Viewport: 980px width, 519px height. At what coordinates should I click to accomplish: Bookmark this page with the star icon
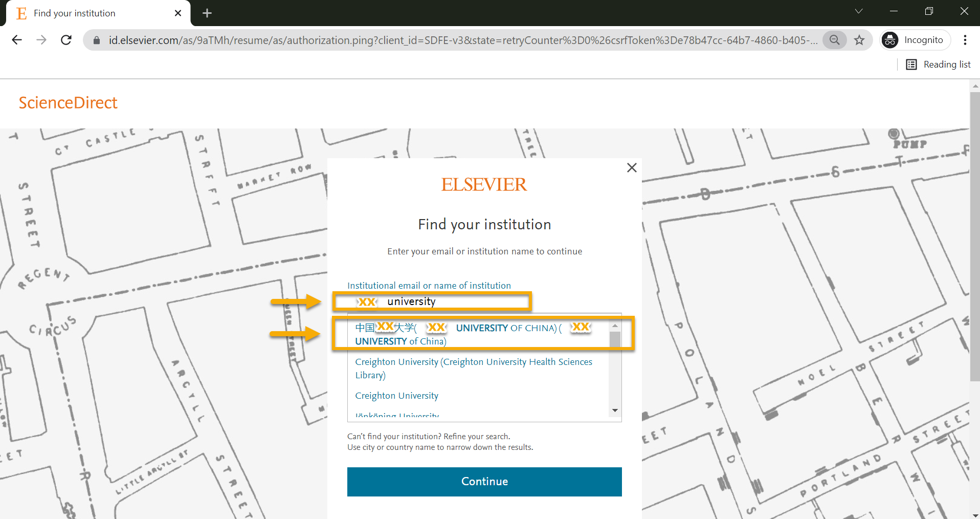[859, 40]
